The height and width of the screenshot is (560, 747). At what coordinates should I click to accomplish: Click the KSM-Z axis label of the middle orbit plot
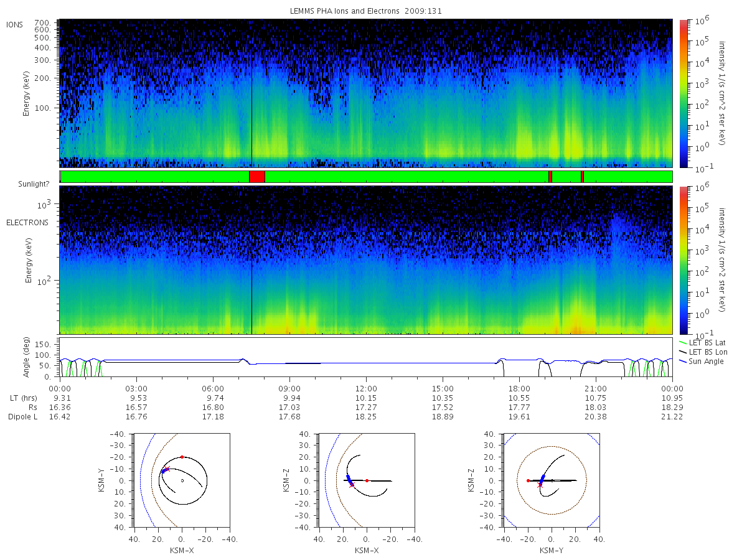click(286, 480)
